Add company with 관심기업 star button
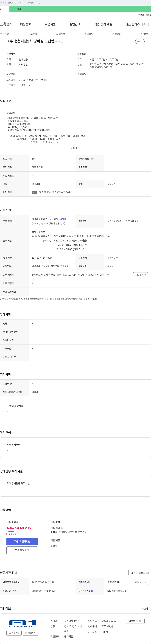Viewport: 151px width, 644px height. tap(14, 633)
